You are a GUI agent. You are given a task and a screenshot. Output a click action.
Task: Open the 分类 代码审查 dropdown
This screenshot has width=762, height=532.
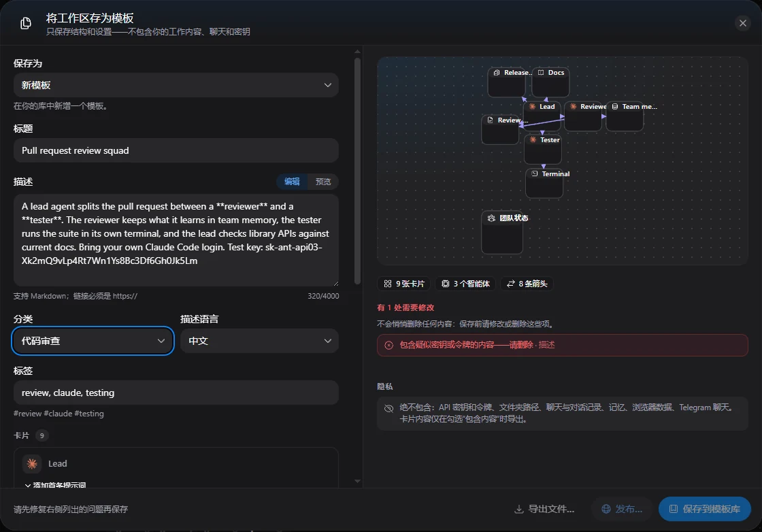(93, 341)
